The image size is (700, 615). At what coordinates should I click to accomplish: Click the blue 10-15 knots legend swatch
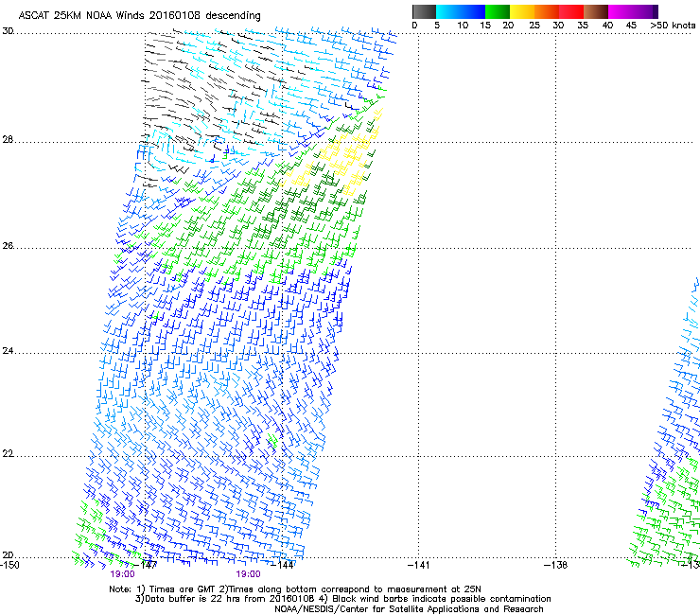point(473,11)
